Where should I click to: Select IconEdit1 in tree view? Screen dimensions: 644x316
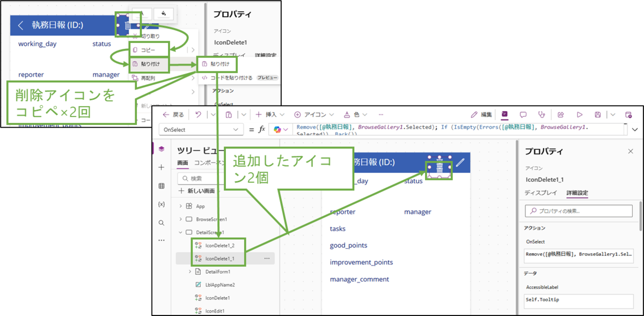point(215,310)
